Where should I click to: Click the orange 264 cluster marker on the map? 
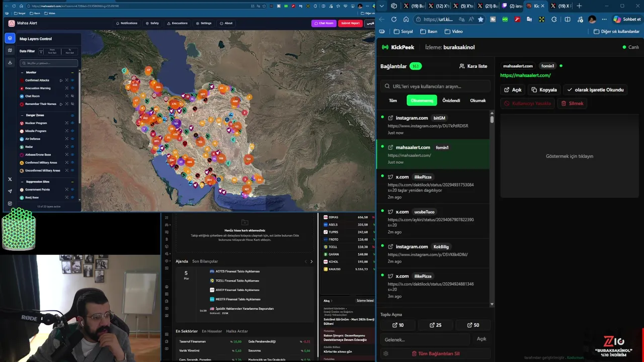[157, 87]
